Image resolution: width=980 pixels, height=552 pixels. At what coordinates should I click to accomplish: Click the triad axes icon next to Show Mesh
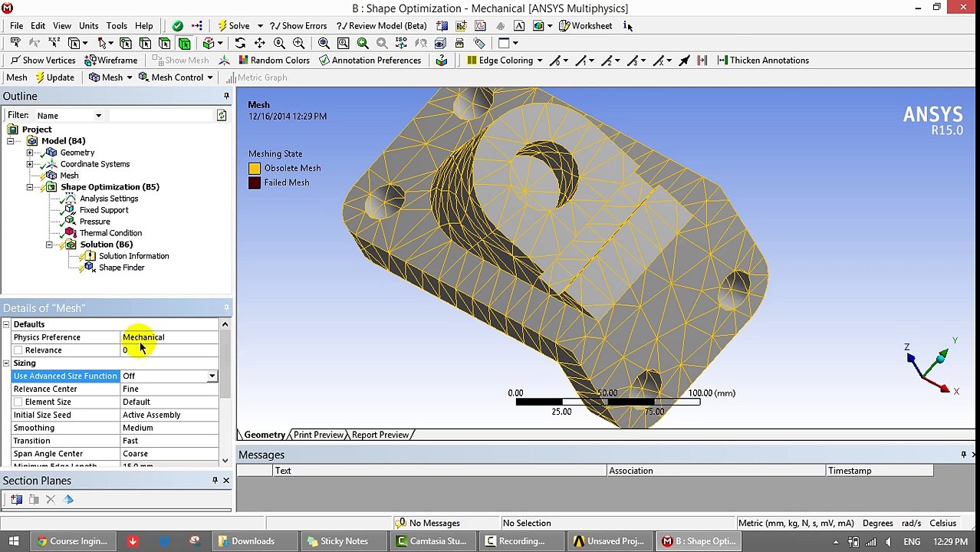pyautogui.click(x=224, y=61)
